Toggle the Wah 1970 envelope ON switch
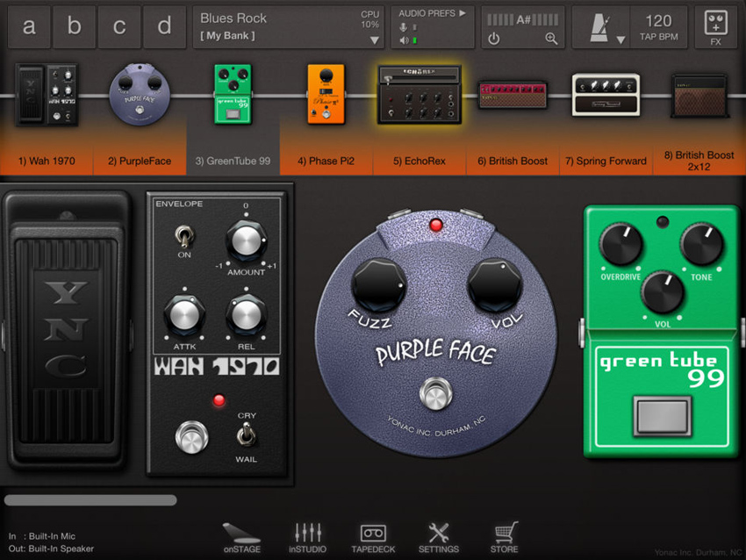Image resolution: width=746 pixels, height=560 pixels. click(x=184, y=238)
